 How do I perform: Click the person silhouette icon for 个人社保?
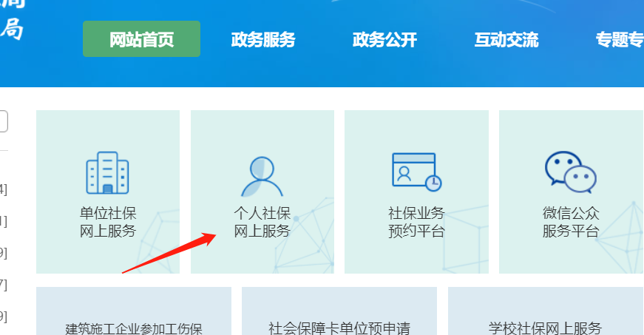pos(262,176)
